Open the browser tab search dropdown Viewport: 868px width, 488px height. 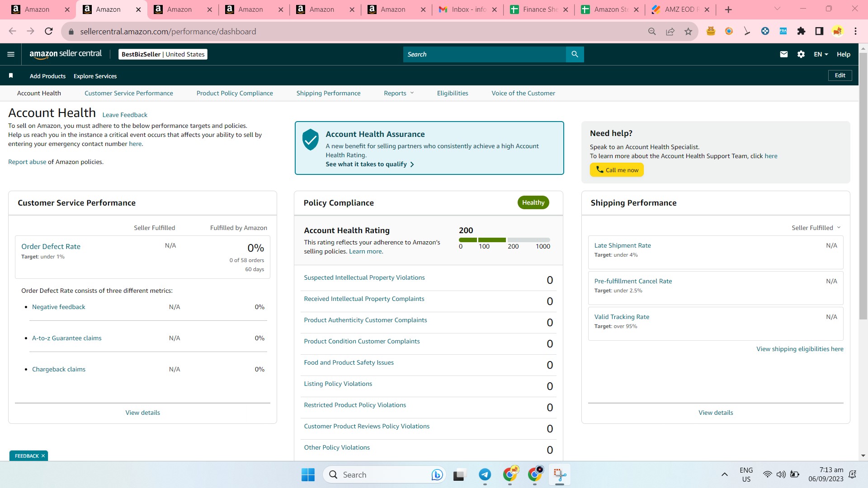(777, 9)
